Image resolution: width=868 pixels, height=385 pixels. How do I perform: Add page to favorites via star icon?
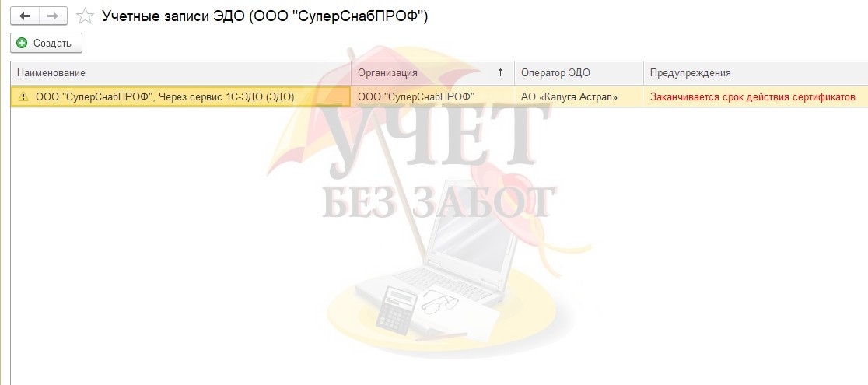pyautogui.click(x=85, y=16)
